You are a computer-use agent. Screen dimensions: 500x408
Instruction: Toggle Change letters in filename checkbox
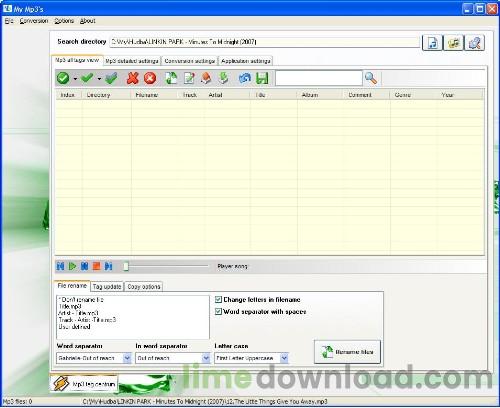pyautogui.click(x=218, y=299)
